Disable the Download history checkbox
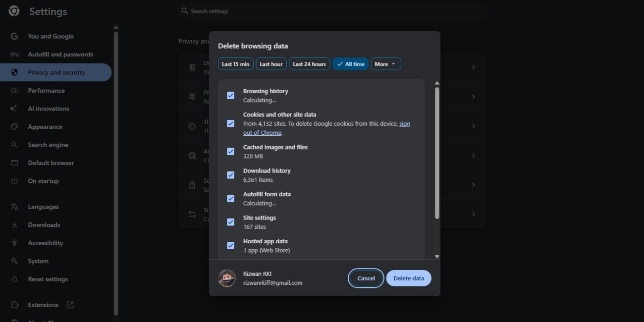 [x=230, y=175]
